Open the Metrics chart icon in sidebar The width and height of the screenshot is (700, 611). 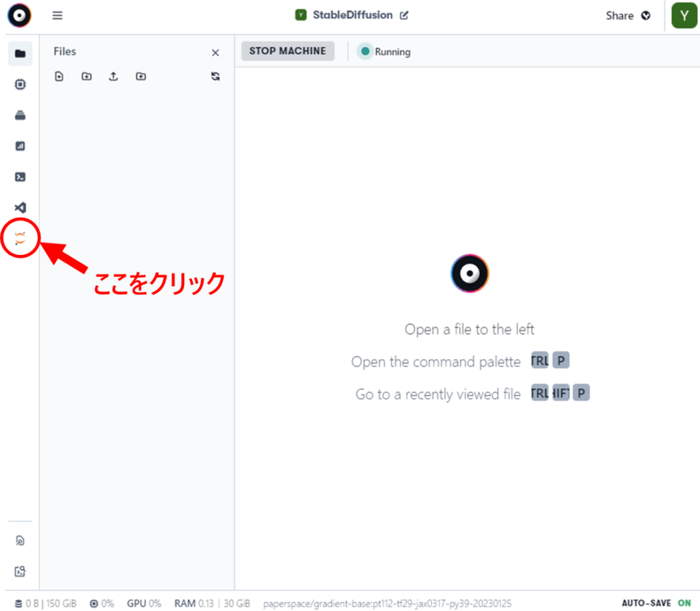coord(21,146)
